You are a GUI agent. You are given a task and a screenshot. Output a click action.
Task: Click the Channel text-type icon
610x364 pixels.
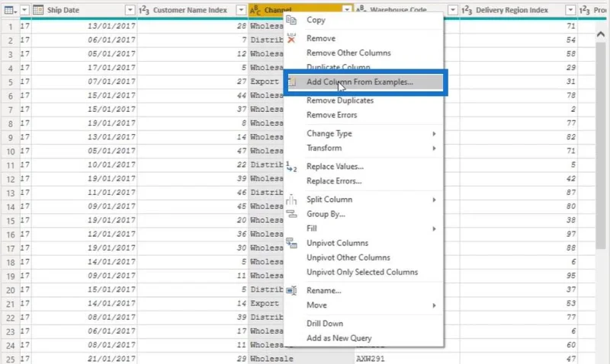pyautogui.click(x=255, y=10)
